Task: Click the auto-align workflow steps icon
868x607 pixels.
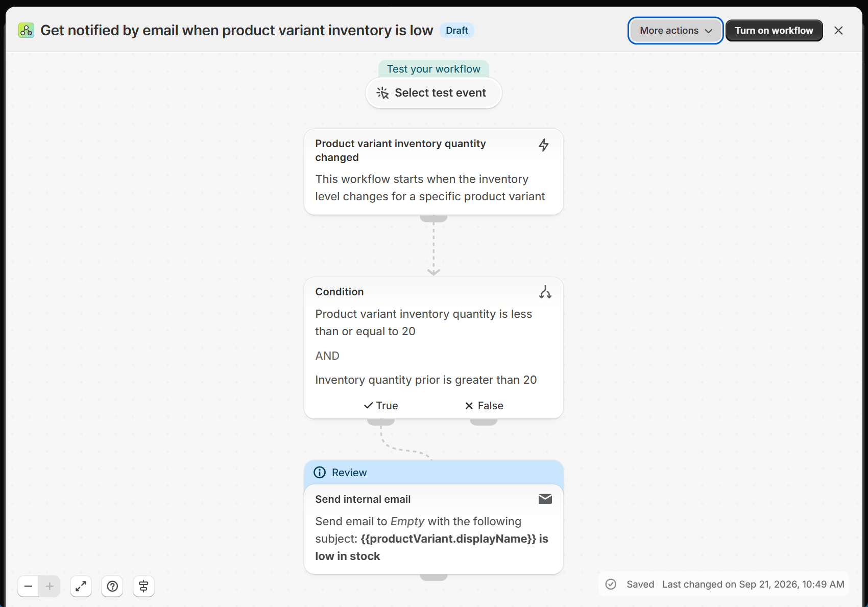Action: (x=143, y=587)
